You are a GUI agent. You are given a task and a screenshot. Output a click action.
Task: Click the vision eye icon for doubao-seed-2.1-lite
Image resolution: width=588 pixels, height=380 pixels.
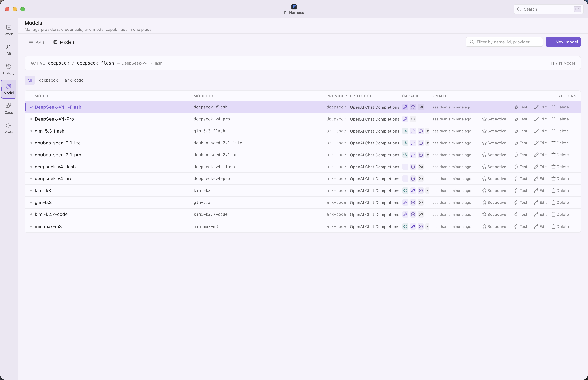point(405,143)
